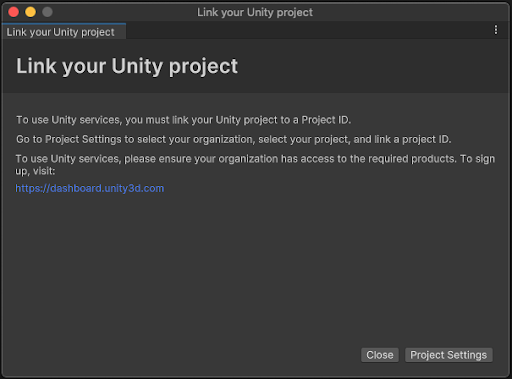Click the words "Project ID." in first sentence

(326, 120)
